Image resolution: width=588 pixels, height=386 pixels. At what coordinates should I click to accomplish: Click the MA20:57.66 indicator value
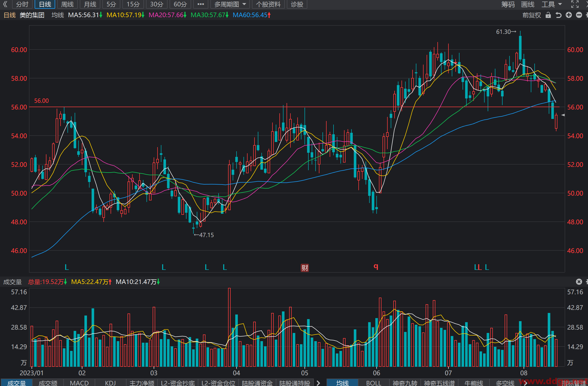click(x=168, y=15)
